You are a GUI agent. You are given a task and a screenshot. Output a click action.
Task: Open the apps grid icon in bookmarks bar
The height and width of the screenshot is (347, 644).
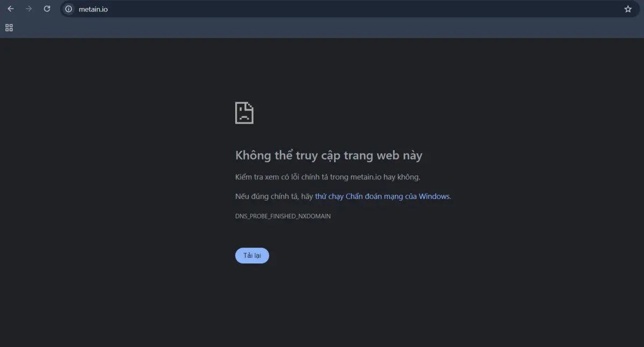tap(9, 28)
